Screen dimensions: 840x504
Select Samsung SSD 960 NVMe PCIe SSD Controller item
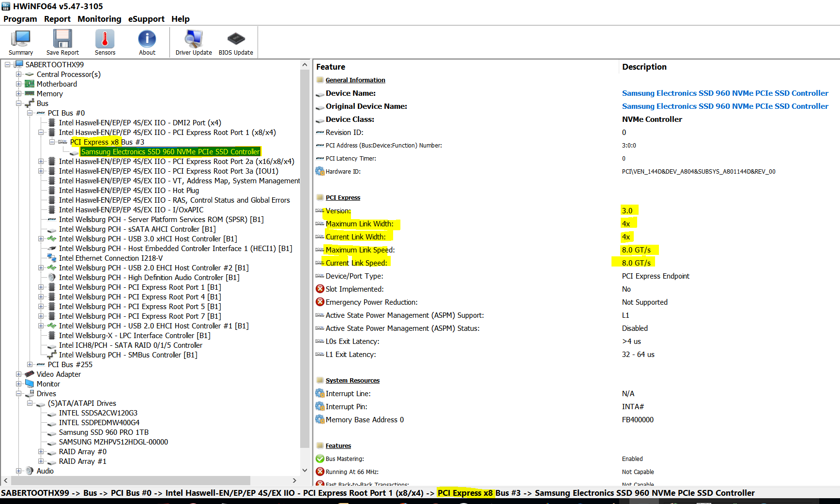pyautogui.click(x=170, y=151)
